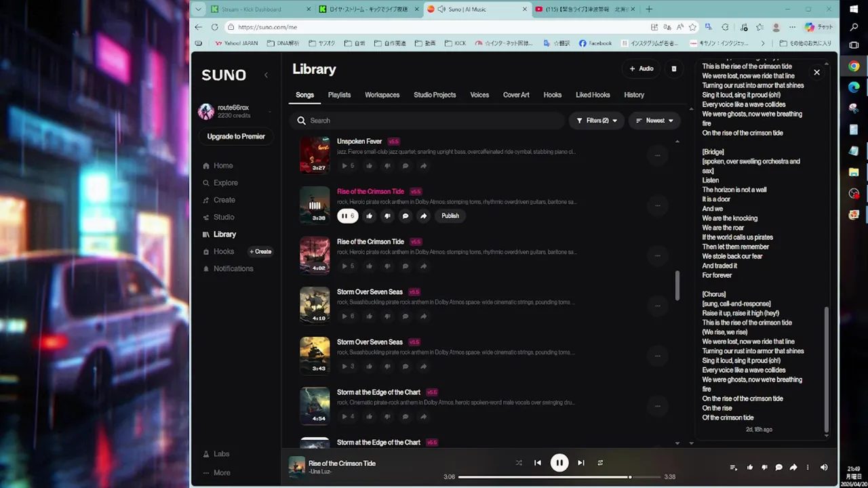868x488 pixels.
Task: Collapse the Suno sidebar
Action: coord(266,75)
